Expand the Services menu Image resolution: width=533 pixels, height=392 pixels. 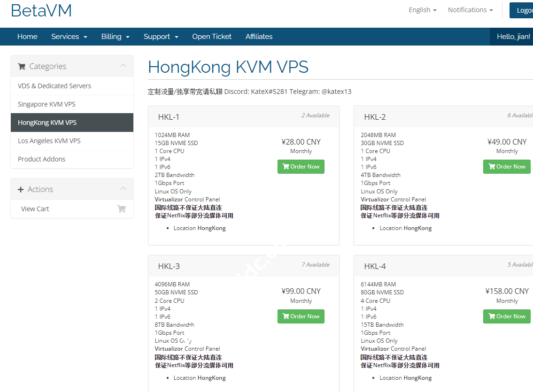[69, 36]
